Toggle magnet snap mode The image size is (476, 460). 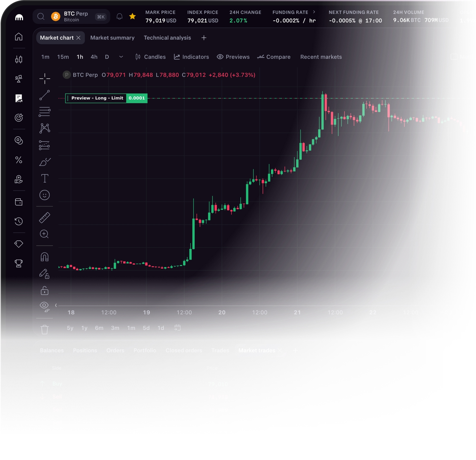click(45, 257)
